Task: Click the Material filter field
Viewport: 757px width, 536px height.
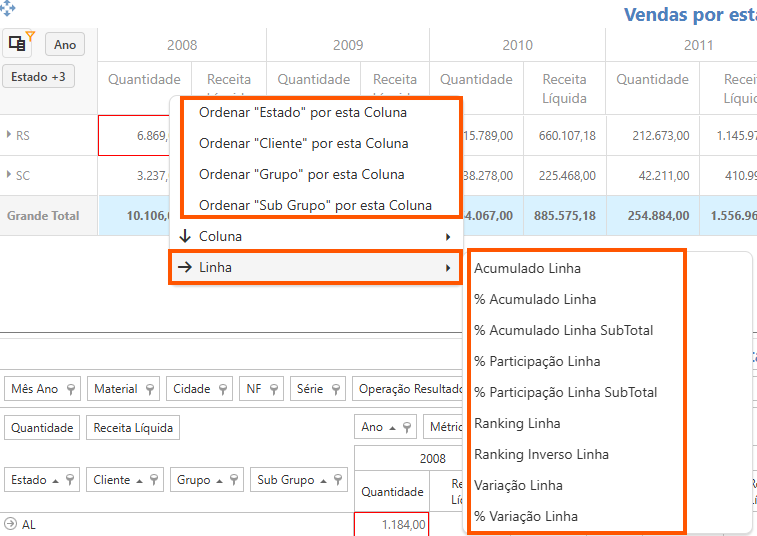Action: click(124, 389)
